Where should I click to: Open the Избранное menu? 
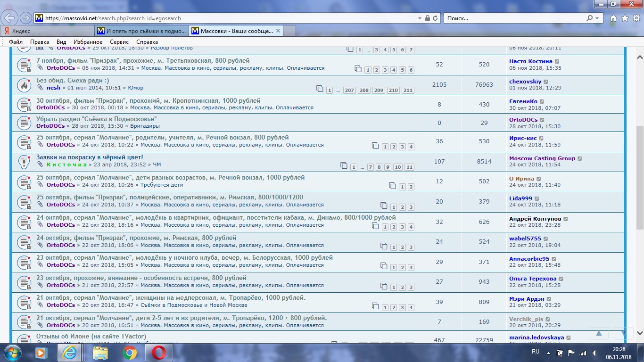coord(88,42)
